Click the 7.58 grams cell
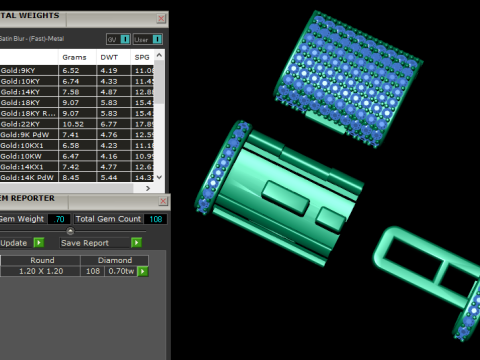Image resolution: width=480 pixels, height=360 pixels. click(77, 92)
